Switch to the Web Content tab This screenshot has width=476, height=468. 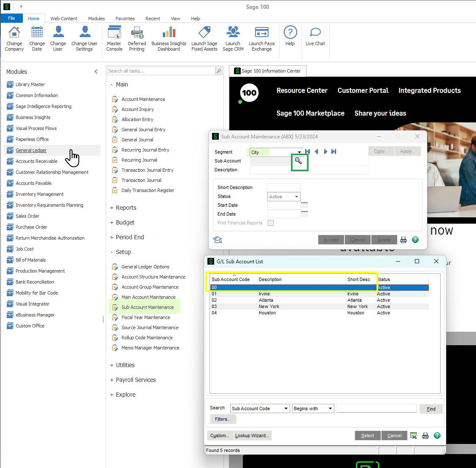coord(64,19)
